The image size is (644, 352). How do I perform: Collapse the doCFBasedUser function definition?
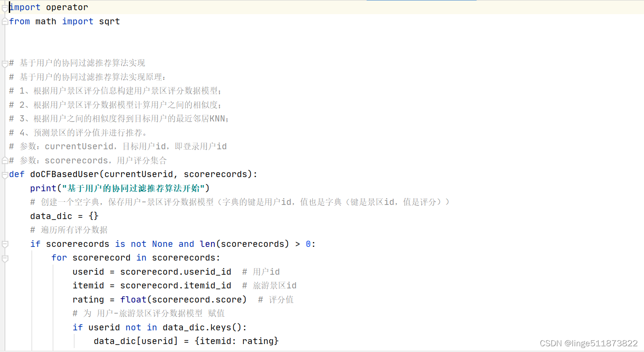pyautogui.click(x=5, y=174)
